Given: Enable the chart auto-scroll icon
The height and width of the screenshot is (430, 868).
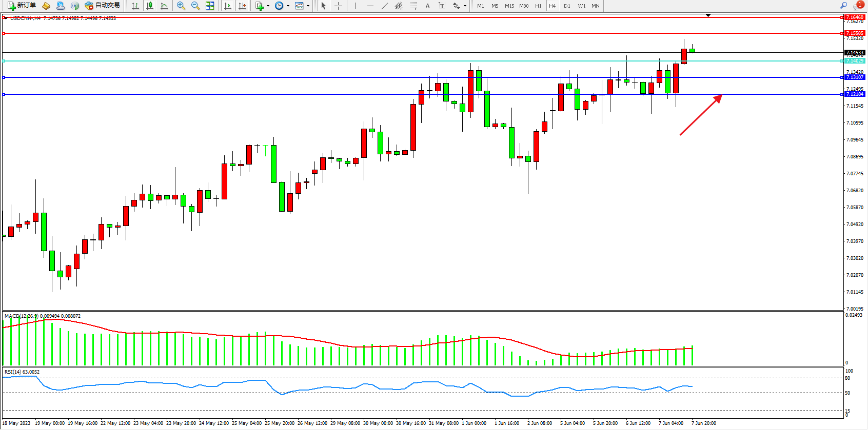Looking at the screenshot, I should (228, 6).
